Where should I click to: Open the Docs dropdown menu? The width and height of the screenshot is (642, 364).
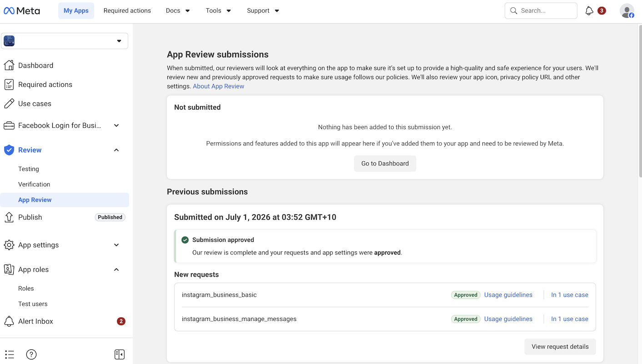[x=178, y=10]
